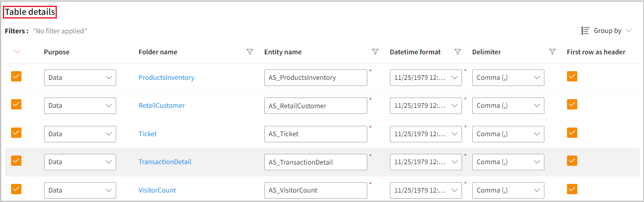Image resolution: width=644 pixels, height=202 pixels.
Task: Disable first row as header for RetailCustomer
Action: click(572, 104)
